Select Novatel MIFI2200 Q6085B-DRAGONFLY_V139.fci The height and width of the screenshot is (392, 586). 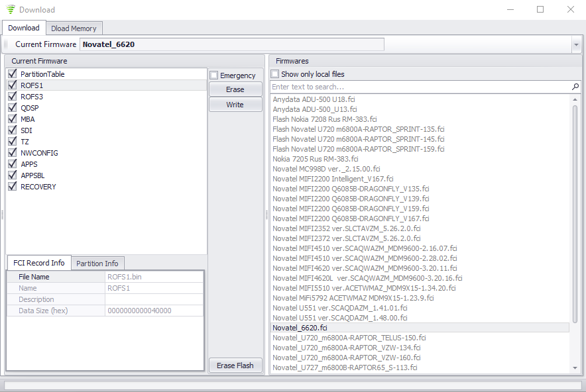[351, 199]
